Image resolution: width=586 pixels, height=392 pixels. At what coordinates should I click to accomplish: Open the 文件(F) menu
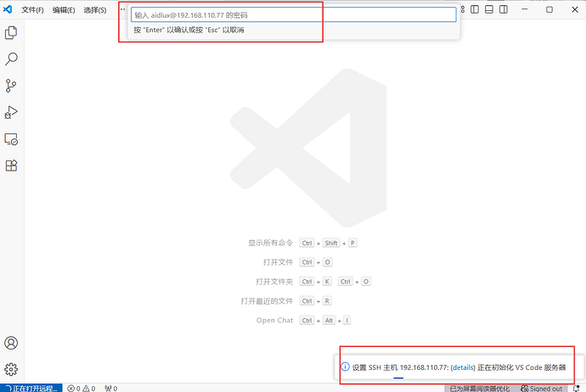(32, 9)
